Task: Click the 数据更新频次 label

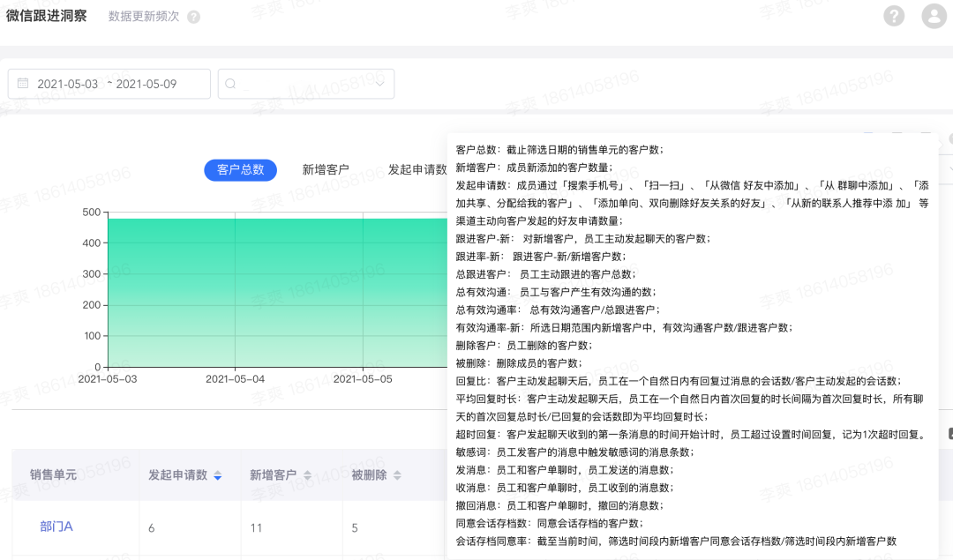Action: (143, 17)
